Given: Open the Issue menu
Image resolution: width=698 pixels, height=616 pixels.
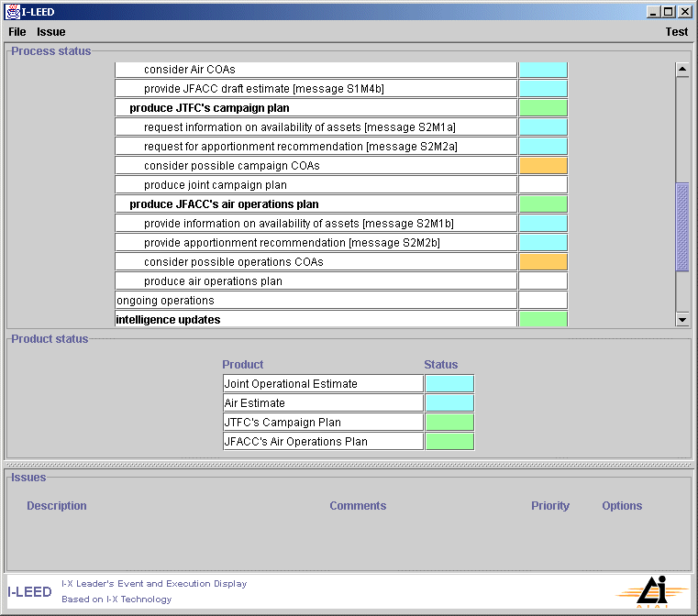Looking at the screenshot, I should [x=51, y=32].
